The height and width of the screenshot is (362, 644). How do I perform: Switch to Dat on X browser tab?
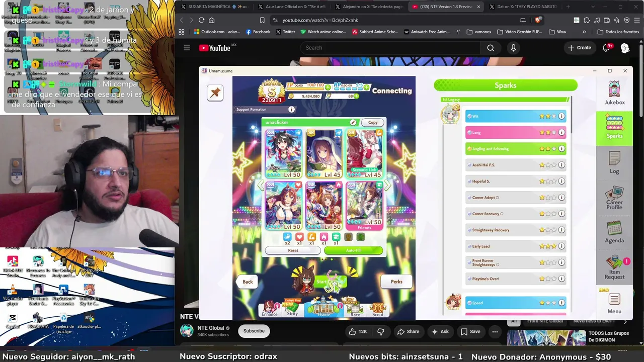tap(523, 7)
